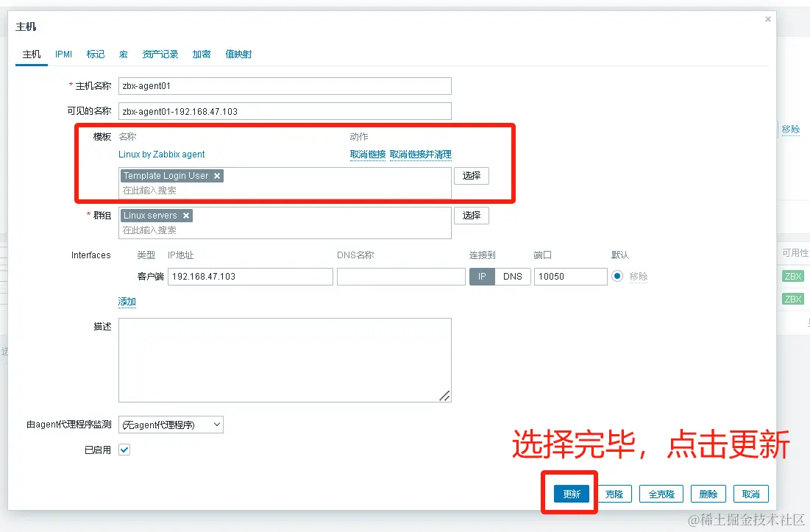810x532 pixels.
Task: Click the description textarea resize handle
Action: coord(445,396)
